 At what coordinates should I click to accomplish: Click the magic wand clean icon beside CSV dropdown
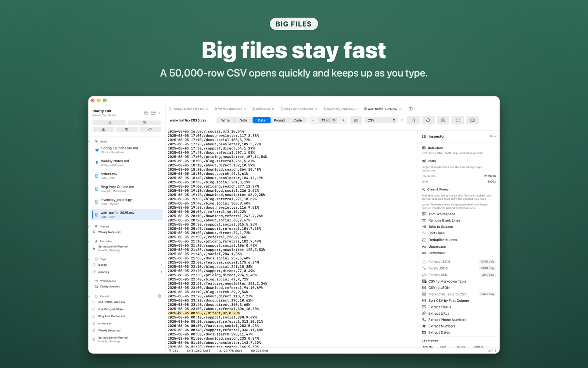tap(402, 120)
